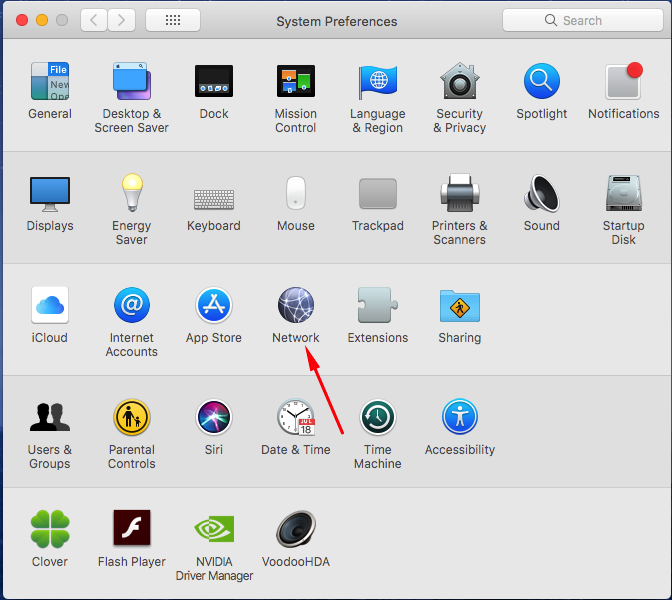Show all preferences with grid button
The image size is (672, 600).
(173, 20)
